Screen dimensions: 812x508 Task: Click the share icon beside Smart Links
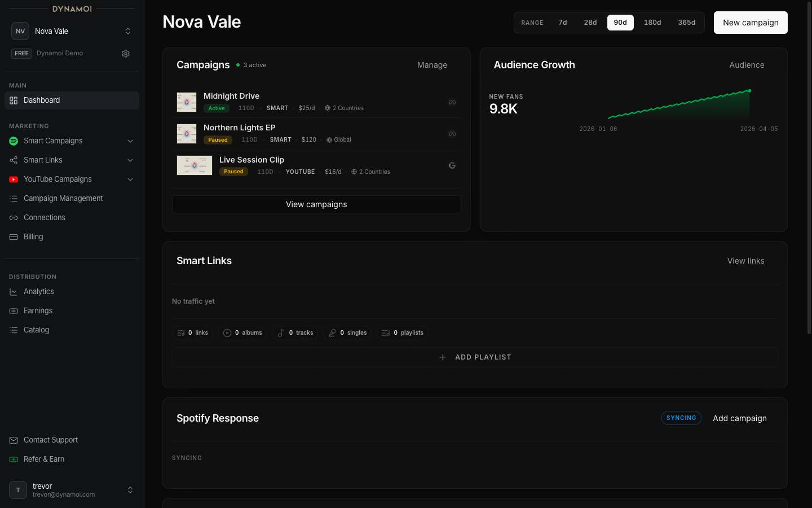[14, 160]
